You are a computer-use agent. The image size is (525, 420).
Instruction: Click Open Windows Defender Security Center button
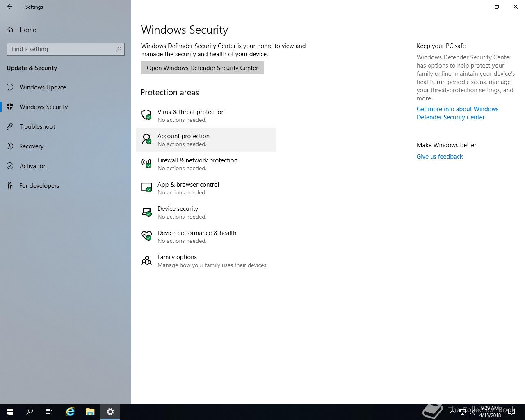(203, 68)
